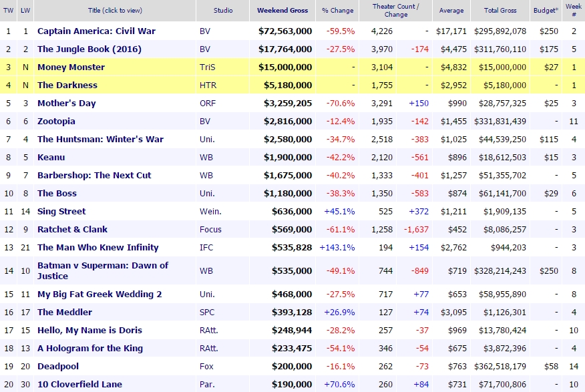The height and width of the screenshot is (392, 585).
Task: Select the $17,171 average cell
Action: pyautogui.click(x=451, y=31)
